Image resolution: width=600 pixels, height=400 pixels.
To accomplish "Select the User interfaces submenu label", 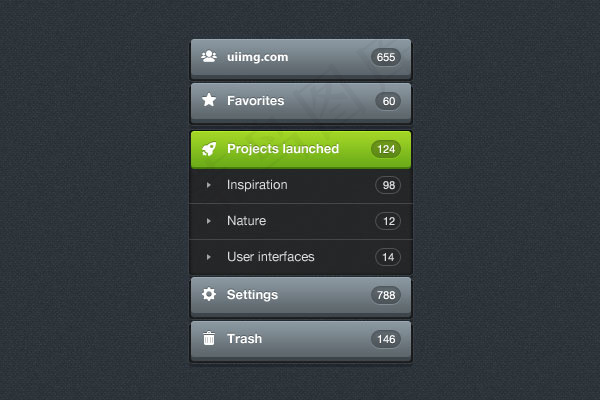I will point(271,256).
